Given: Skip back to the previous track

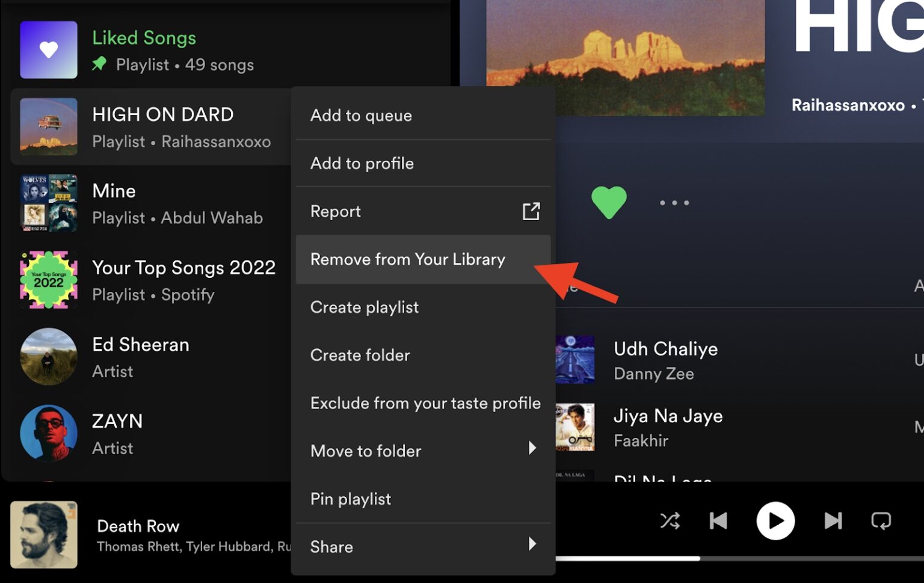Looking at the screenshot, I should point(718,521).
